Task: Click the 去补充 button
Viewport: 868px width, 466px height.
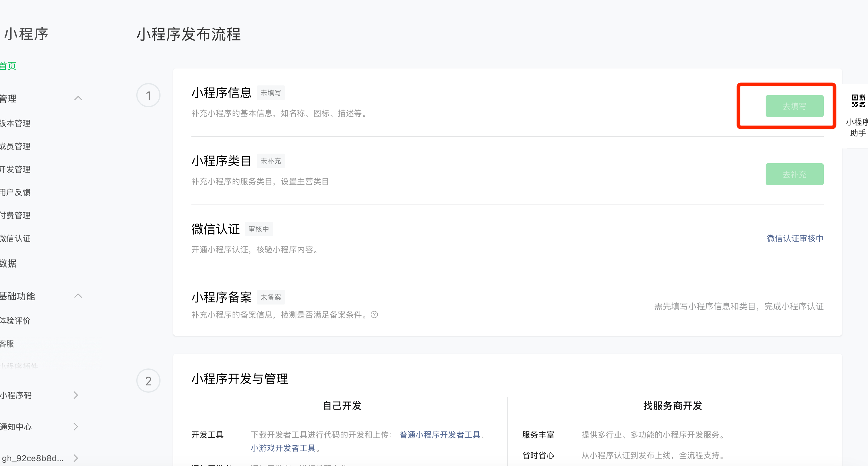Action: tap(794, 174)
